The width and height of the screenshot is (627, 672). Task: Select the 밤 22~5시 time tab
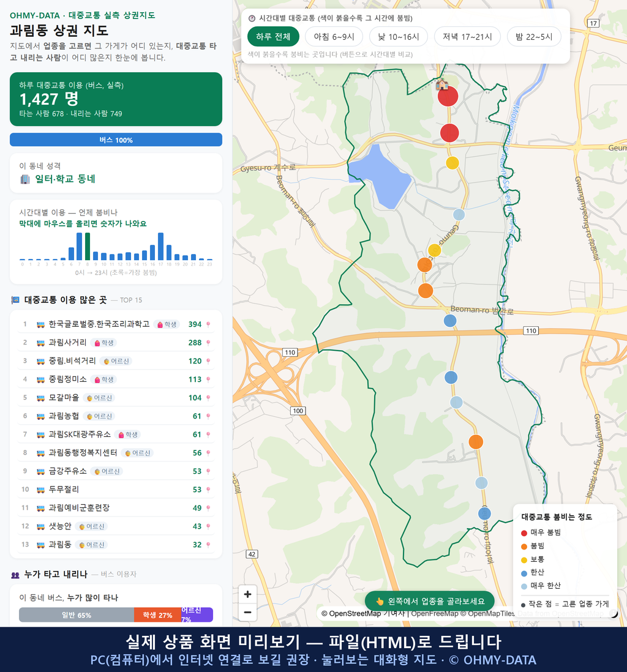click(534, 37)
